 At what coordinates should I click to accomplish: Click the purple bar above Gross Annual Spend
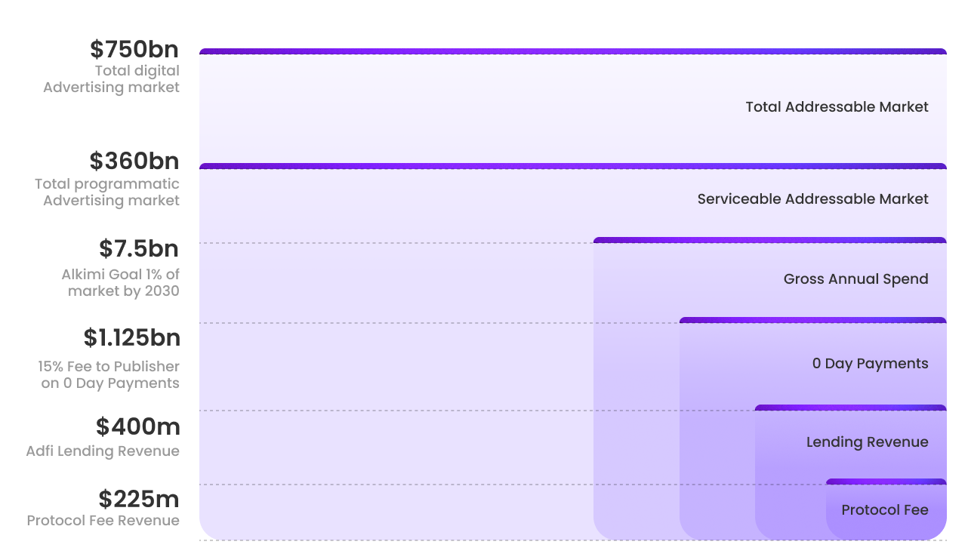(769, 240)
